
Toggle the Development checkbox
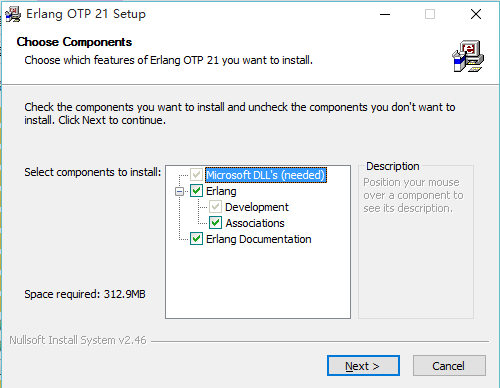(x=215, y=207)
